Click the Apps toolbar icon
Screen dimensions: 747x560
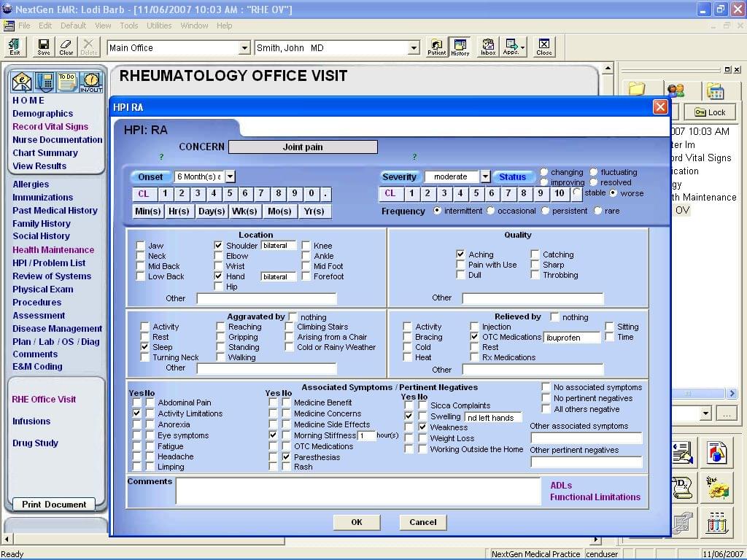(511, 47)
